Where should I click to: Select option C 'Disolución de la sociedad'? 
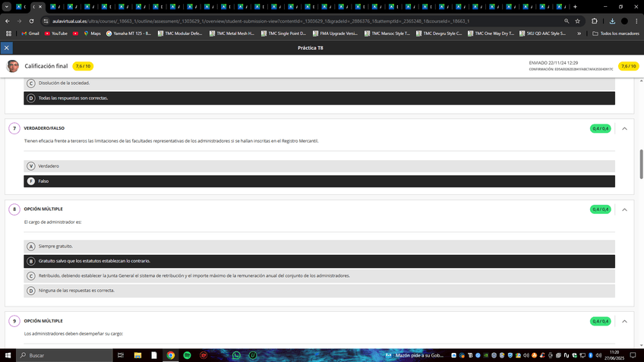[x=319, y=83]
